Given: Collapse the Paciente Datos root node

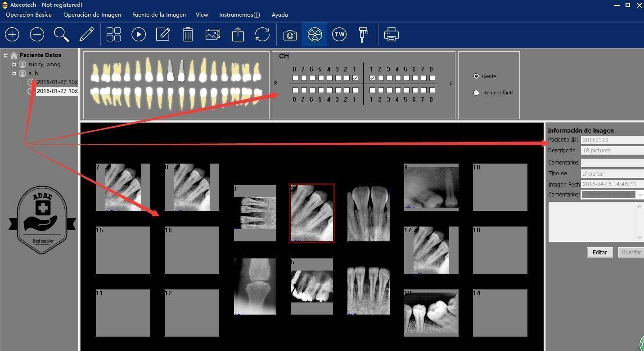Looking at the screenshot, I should [x=5, y=55].
